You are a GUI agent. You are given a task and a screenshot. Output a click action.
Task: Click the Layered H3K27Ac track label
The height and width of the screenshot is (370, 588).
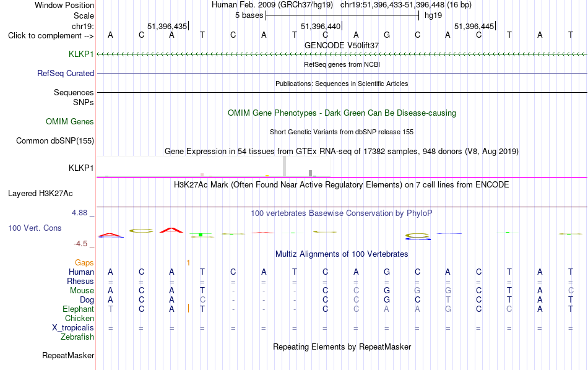coord(40,194)
